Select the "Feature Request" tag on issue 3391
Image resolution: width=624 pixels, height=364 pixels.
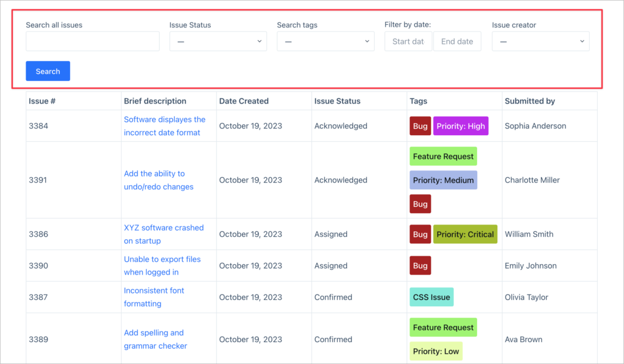pos(443,156)
